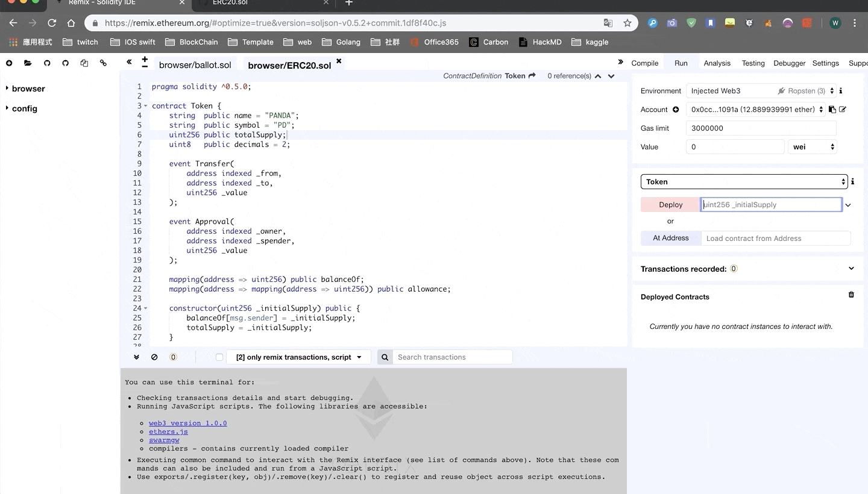Screen dimensions: 868x494
Task: Open ethers.js link in terminal
Action: point(168,431)
